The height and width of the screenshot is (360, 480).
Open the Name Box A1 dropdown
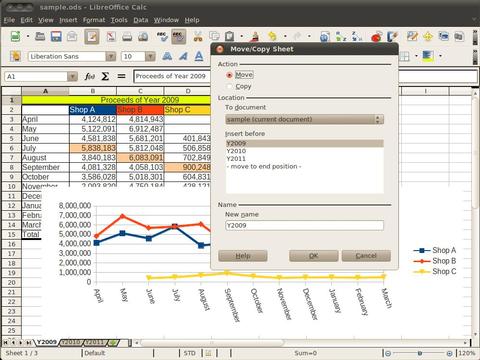pos(72,77)
